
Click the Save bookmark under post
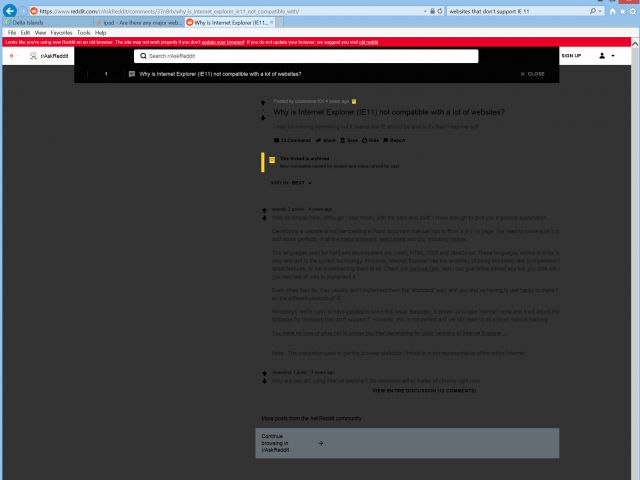click(343, 140)
